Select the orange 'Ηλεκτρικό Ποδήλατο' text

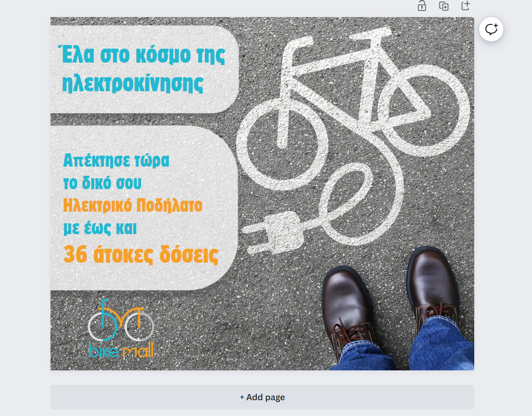tap(133, 206)
